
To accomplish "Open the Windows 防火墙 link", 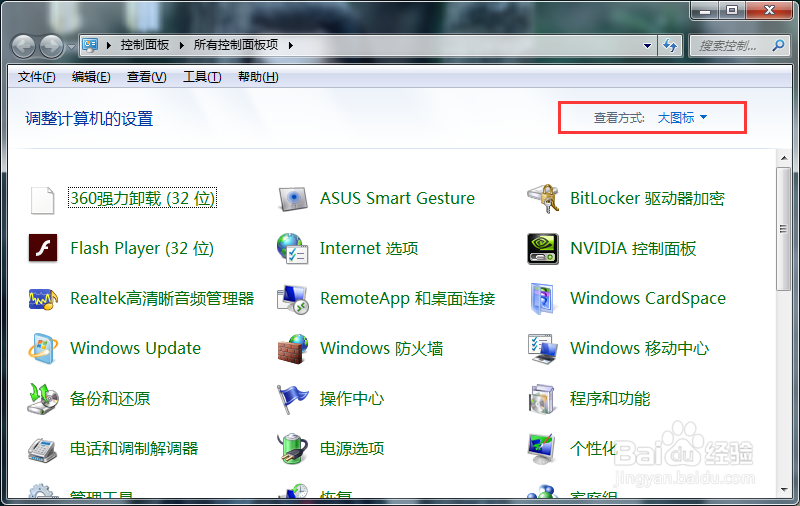I will [x=382, y=348].
